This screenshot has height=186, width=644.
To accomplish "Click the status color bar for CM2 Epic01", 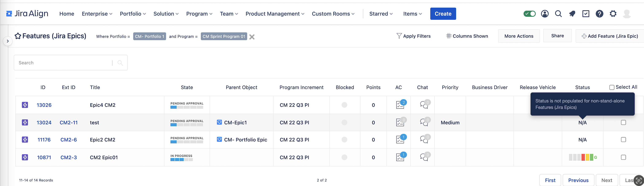I will pyautogui.click(x=581, y=157).
